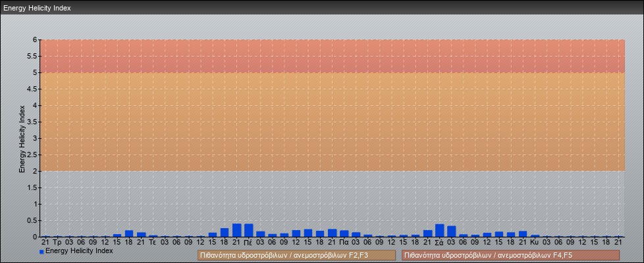This screenshot has width=644, height=263.
Task: Click the y-axis value 4.5
Action: [32, 89]
